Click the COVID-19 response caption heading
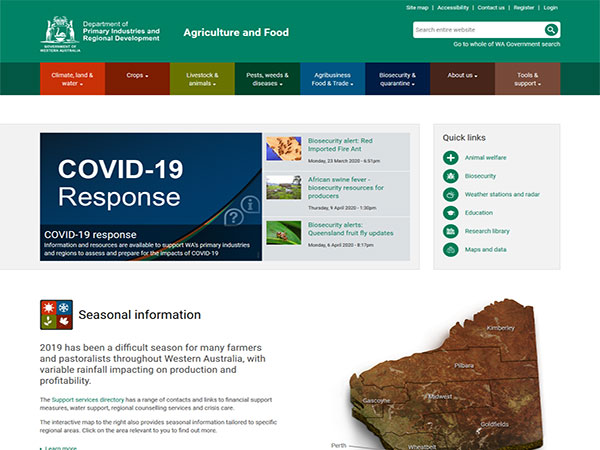This screenshot has width=600, height=450. coord(90,235)
